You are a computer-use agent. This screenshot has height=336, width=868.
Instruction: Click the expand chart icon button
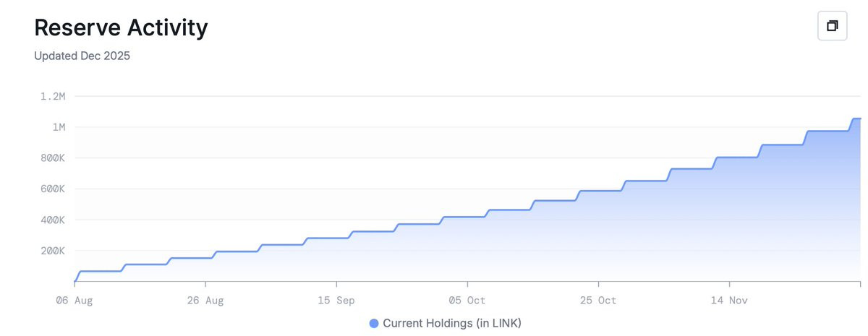click(x=832, y=26)
